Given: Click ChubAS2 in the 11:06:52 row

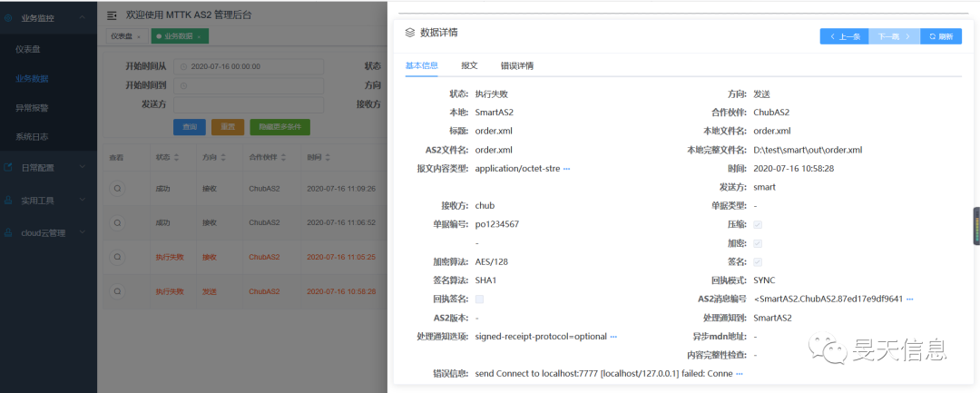Looking at the screenshot, I should coord(264,222).
